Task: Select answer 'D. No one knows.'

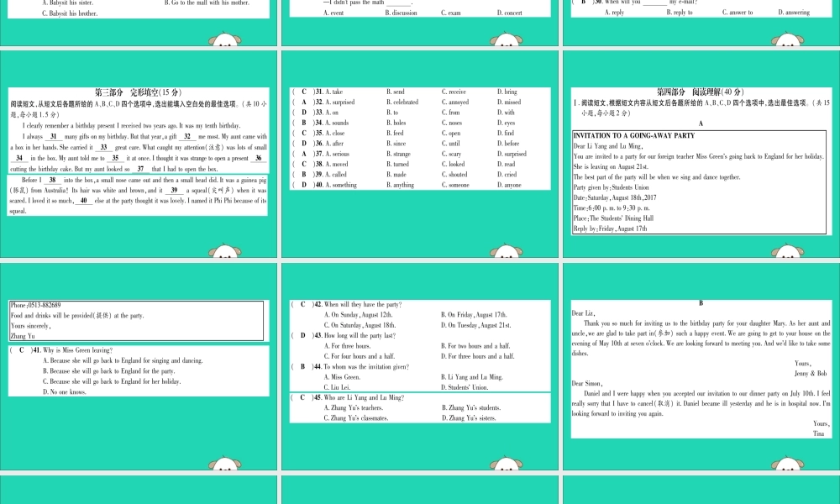Action: point(65,392)
